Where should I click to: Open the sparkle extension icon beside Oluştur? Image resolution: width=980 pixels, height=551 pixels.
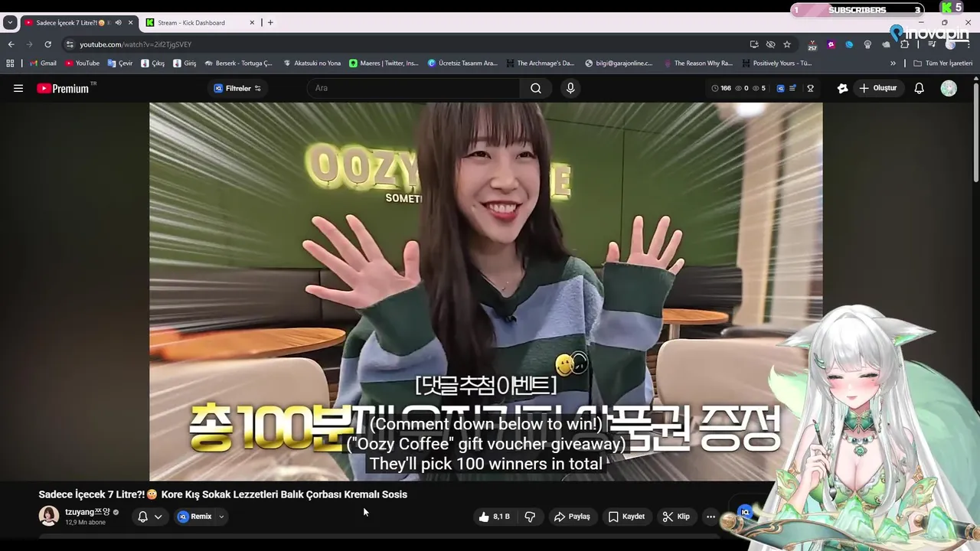click(842, 88)
